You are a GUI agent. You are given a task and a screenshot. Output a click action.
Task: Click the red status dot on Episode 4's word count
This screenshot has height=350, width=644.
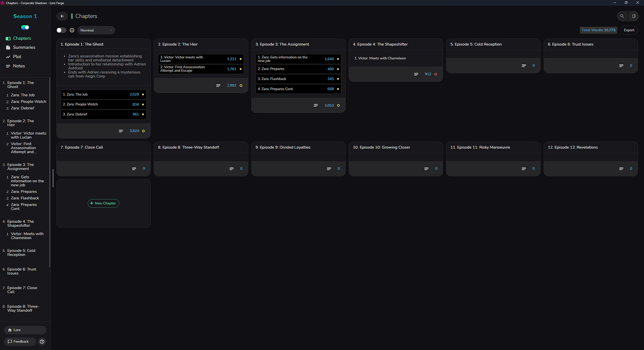435,74
